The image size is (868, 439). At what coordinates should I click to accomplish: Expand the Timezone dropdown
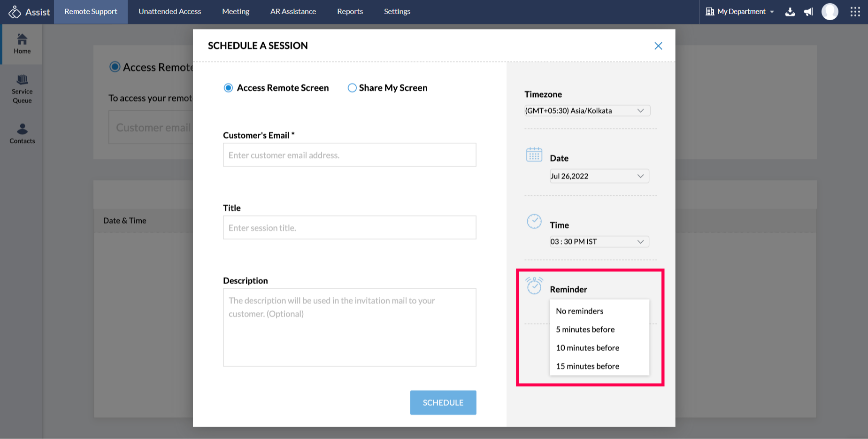(587, 111)
